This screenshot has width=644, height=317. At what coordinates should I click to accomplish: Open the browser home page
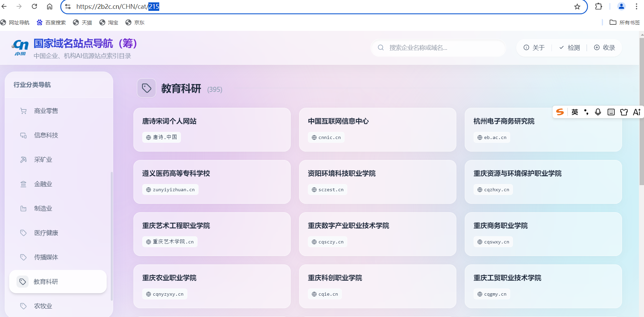pyautogui.click(x=49, y=6)
